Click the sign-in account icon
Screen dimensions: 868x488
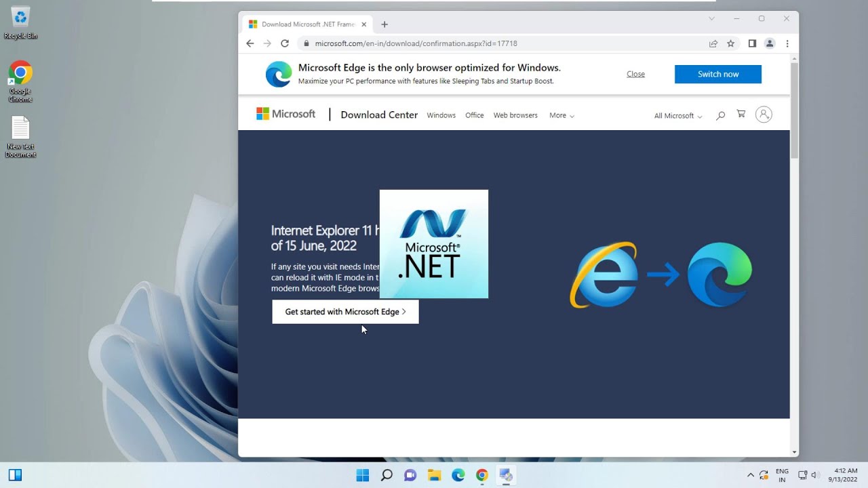coord(764,115)
